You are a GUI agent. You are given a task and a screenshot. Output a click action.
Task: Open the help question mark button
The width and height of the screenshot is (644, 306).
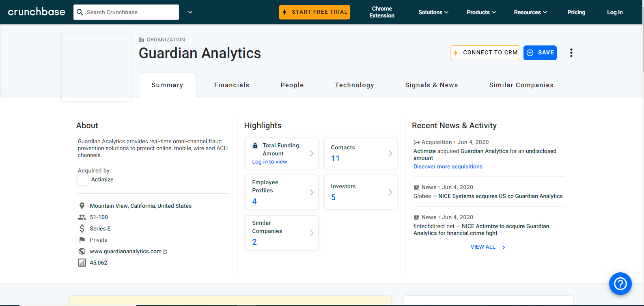tap(620, 284)
